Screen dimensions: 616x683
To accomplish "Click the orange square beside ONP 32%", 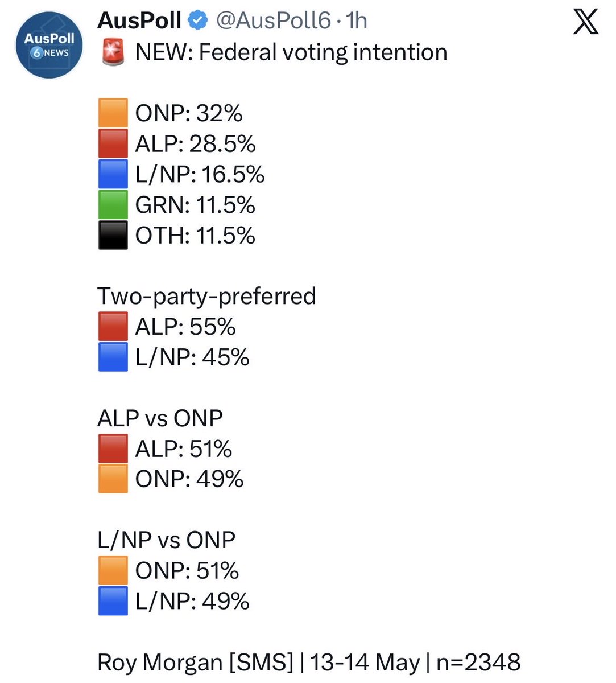I will pos(113,113).
